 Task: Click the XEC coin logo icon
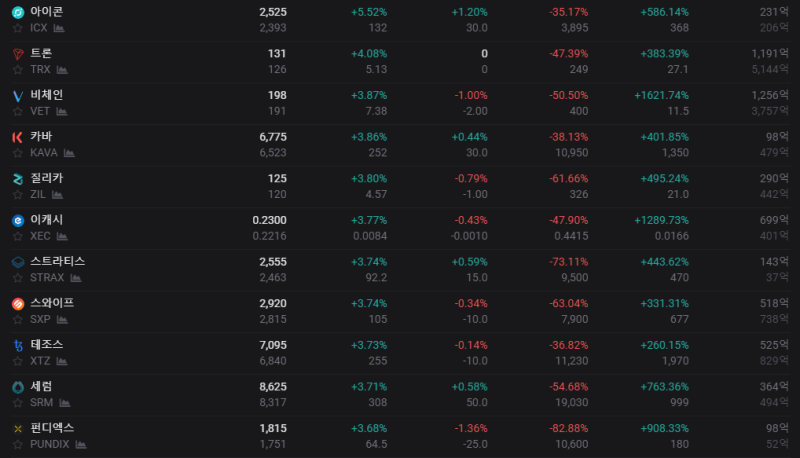[18, 221]
